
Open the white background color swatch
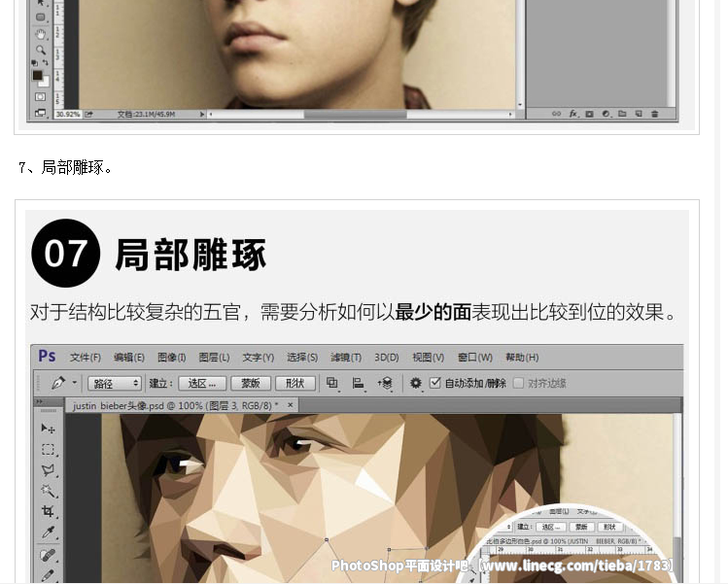click(45, 83)
